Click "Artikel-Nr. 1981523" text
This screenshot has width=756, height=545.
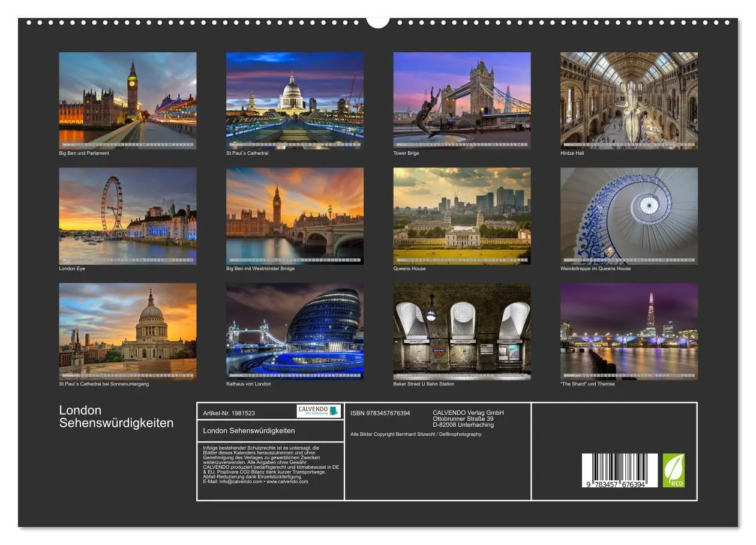tap(229, 413)
